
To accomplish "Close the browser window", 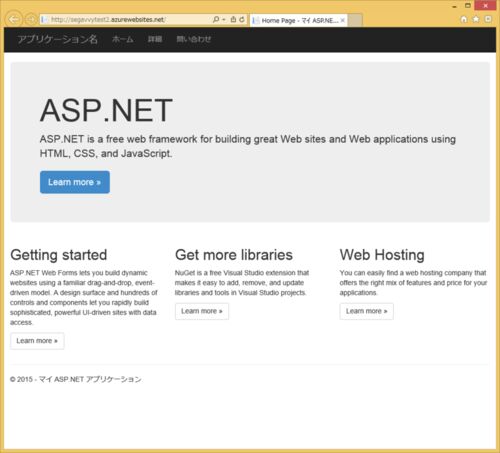I will (485, 6).
